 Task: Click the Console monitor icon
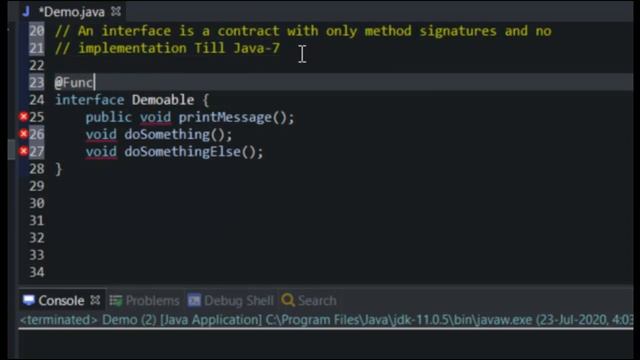pos(29,300)
